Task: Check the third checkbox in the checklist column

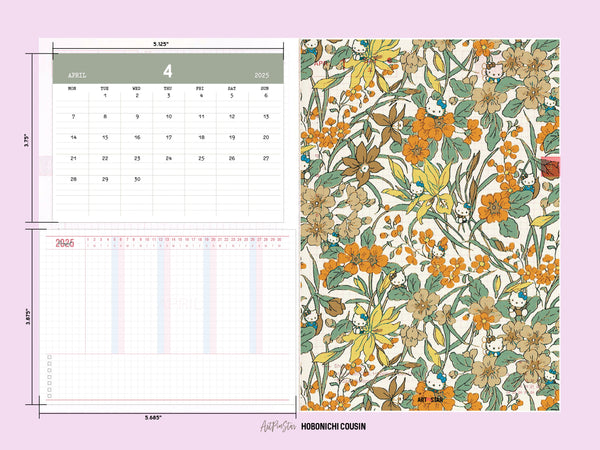Action: pyautogui.click(x=49, y=369)
